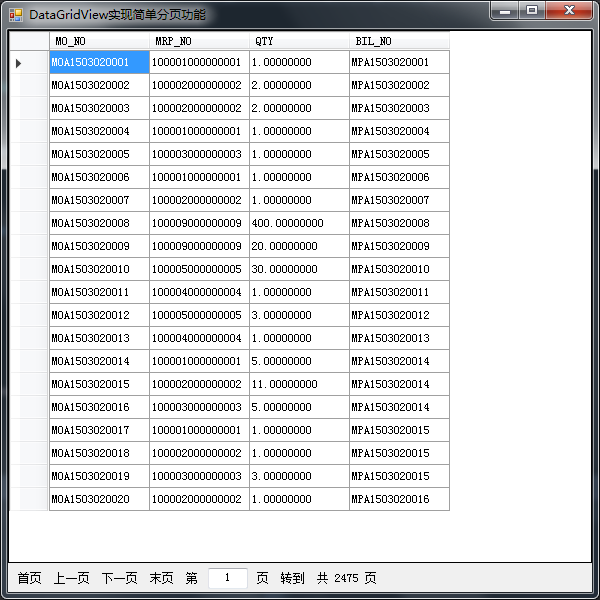The width and height of the screenshot is (600, 600).
Task: Select cell MOA1503020009
Action: [99, 246]
